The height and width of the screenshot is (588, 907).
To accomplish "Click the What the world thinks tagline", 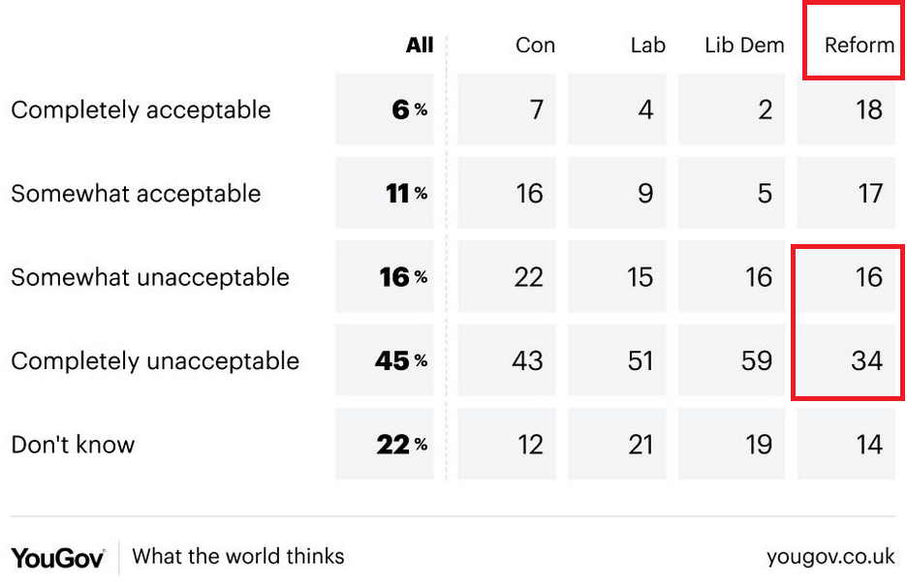I will (238, 557).
